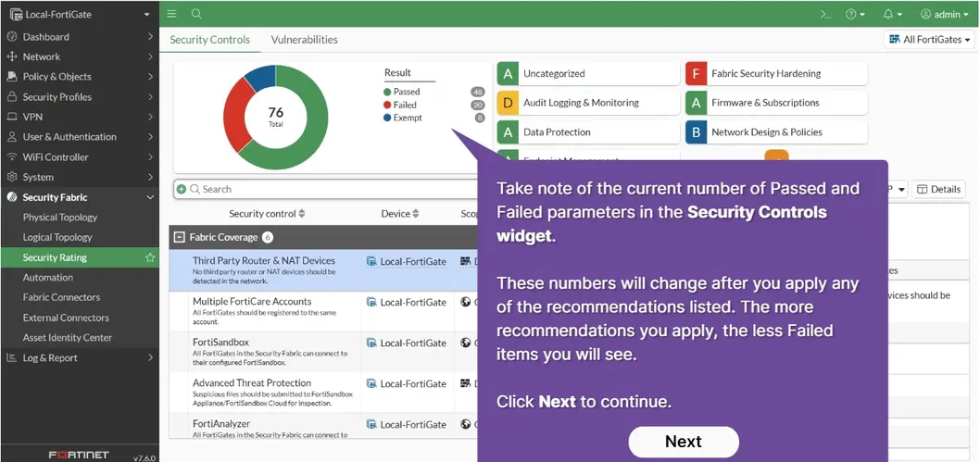
Task: Click the Failed count badge 20
Action: click(478, 105)
